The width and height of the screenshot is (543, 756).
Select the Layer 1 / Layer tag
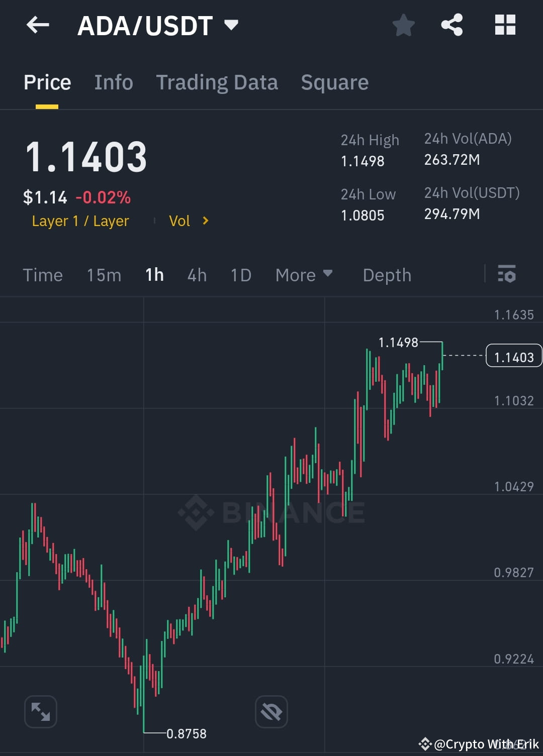tap(80, 221)
